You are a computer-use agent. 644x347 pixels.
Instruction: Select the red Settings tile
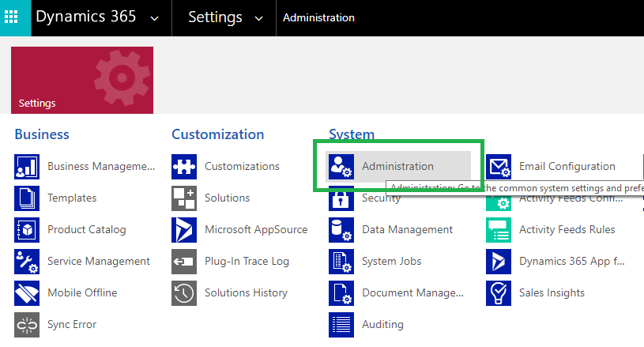82,80
